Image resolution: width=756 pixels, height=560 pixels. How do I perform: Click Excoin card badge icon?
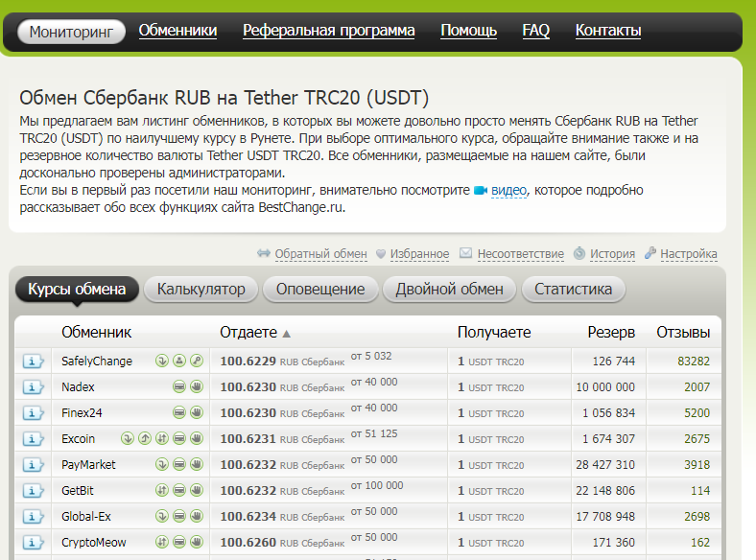[179, 438]
